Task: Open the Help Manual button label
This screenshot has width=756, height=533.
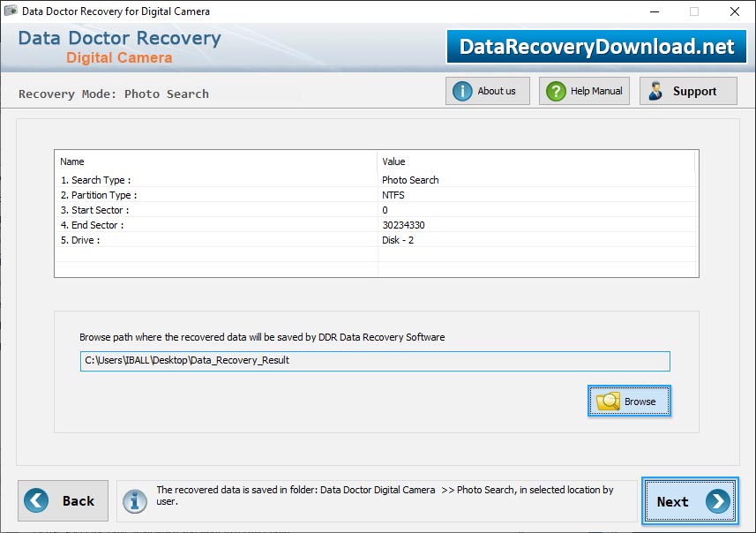Action: (x=596, y=91)
